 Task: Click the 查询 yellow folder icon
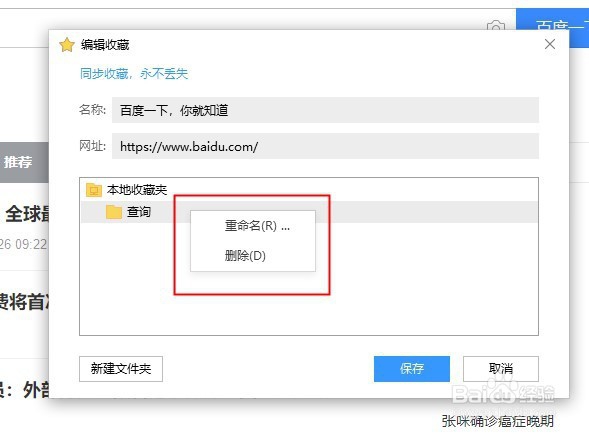[x=113, y=212]
